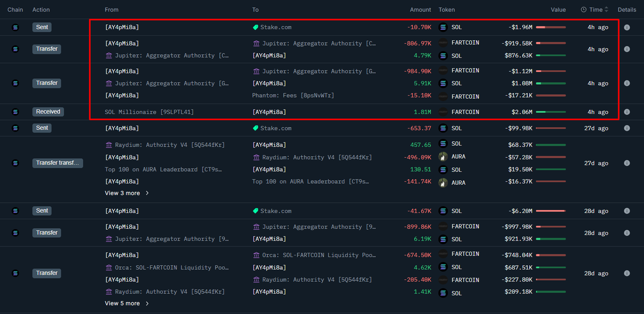Image resolution: width=644 pixels, height=314 pixels.
Task: Click AURA token icon next to -$57.28K
Action: (443, 157)
